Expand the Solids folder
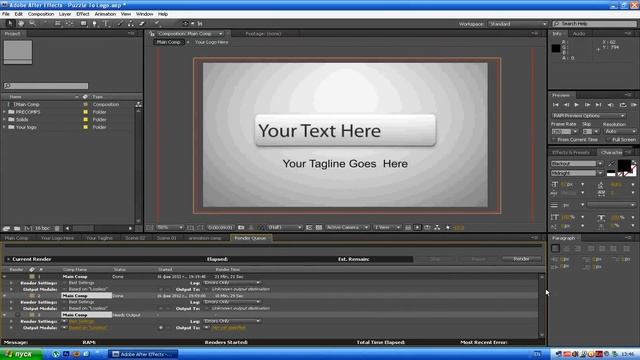Viewport: 640px width, 360px height. coord(4,120)
